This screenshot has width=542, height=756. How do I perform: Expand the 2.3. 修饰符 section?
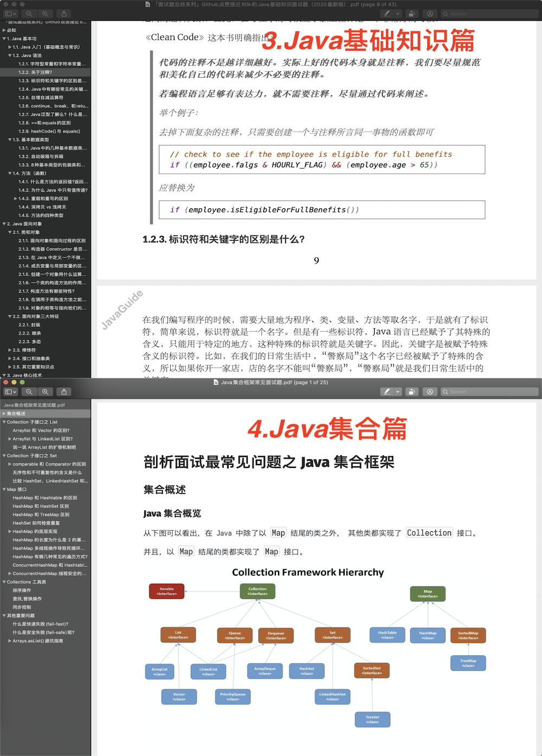coord(10,350)
